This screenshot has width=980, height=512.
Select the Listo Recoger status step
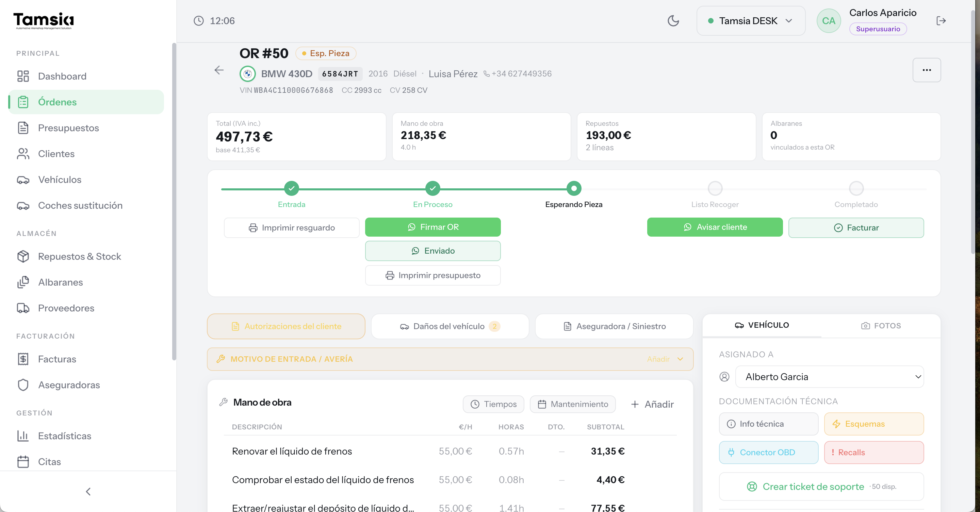[715, 188]
